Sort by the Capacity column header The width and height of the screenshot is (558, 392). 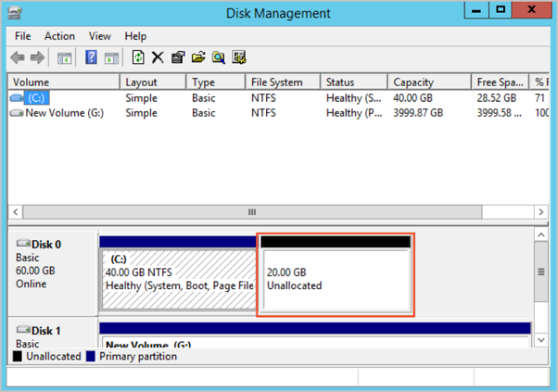coord(429,82)
